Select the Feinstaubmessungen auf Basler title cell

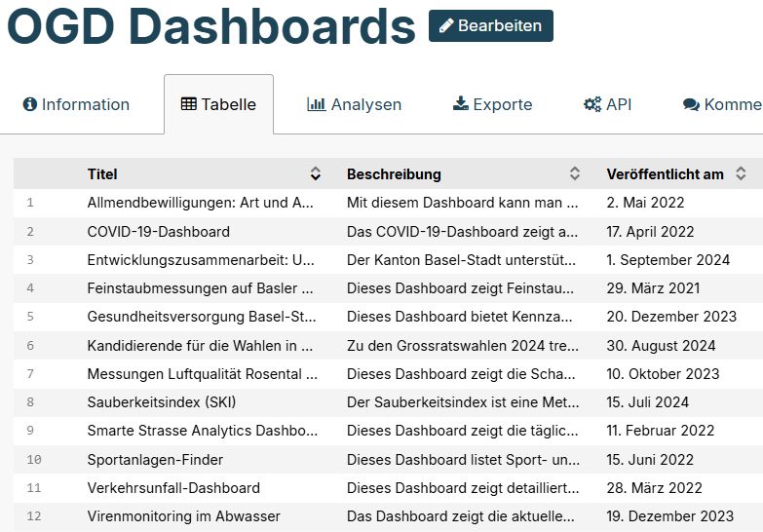(201, 288)
